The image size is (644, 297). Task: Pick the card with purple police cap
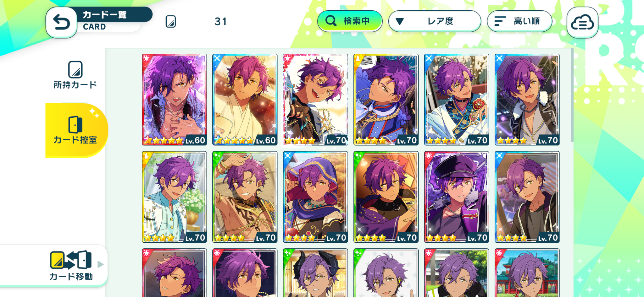coord(457,197)
